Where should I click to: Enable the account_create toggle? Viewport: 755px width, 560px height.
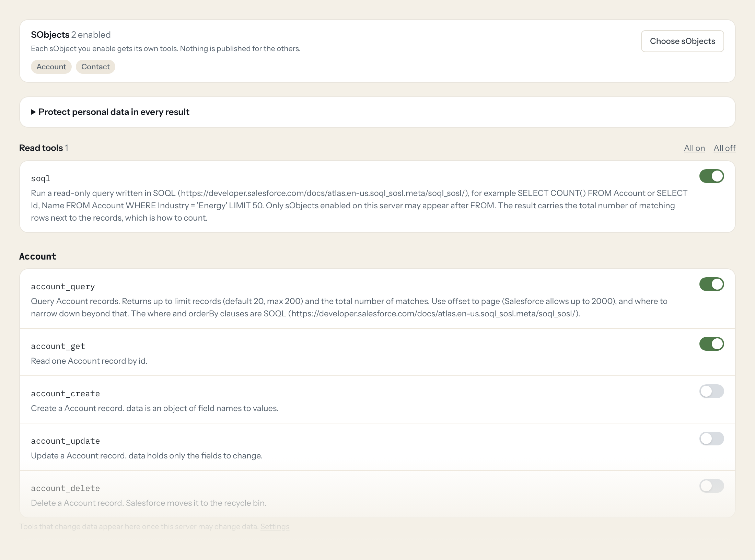[x=711, y=391]
